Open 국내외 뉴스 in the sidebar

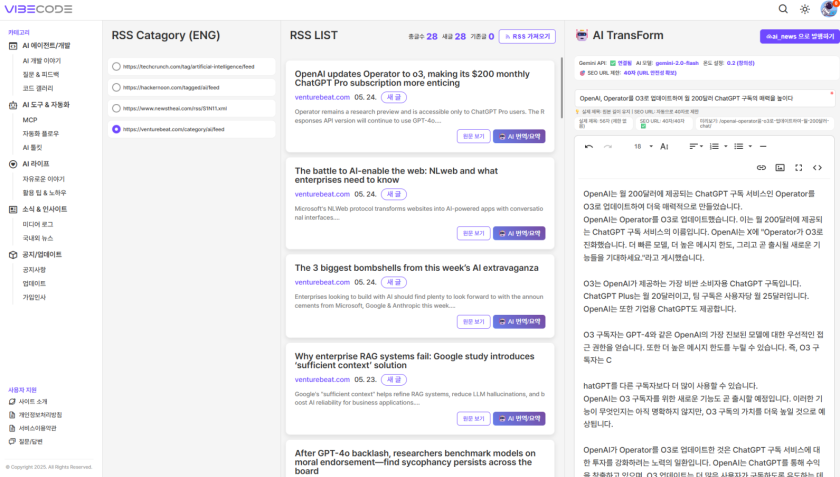[x=38, y=238]
